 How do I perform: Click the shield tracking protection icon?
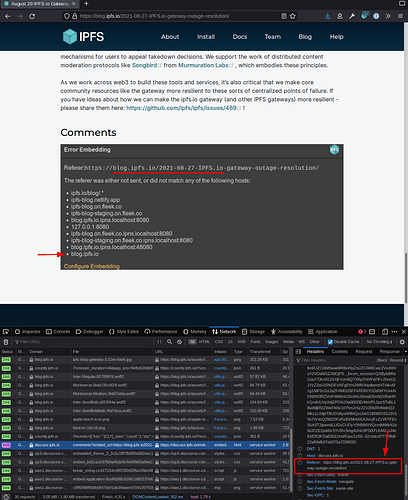tap(67, 16)
